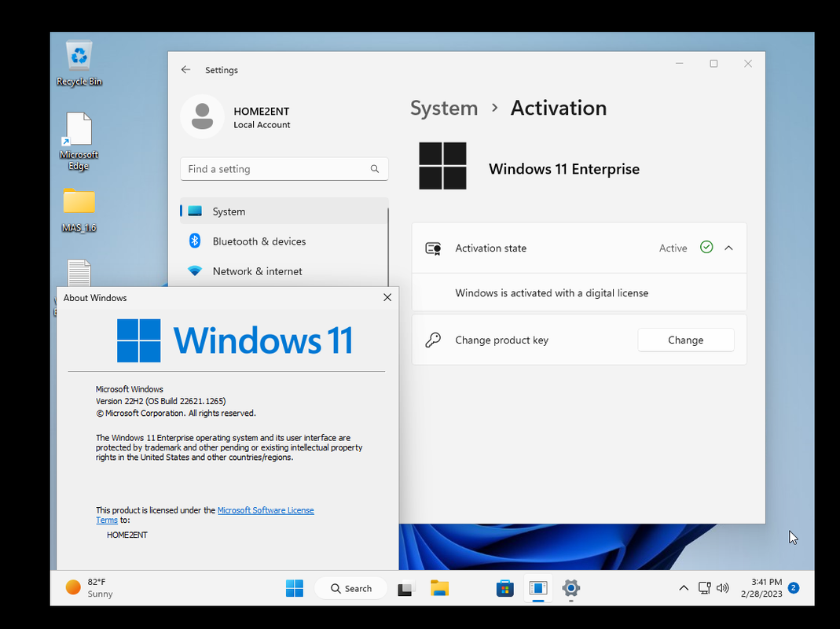This screenshot has width=840, height=629.
Task: Click 'Windows is activated with a digital license'
Action: [552, 293]
